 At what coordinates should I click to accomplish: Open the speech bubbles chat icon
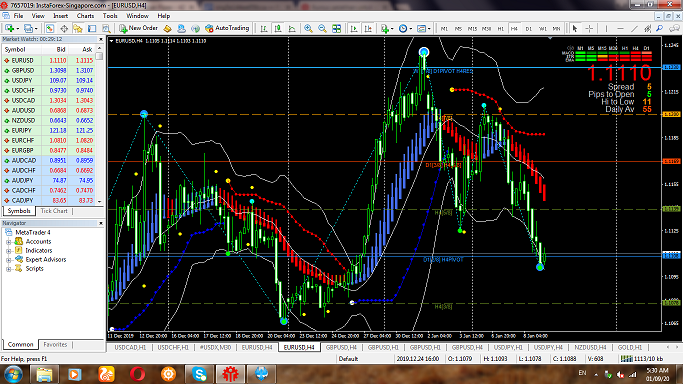click(674, 28)
